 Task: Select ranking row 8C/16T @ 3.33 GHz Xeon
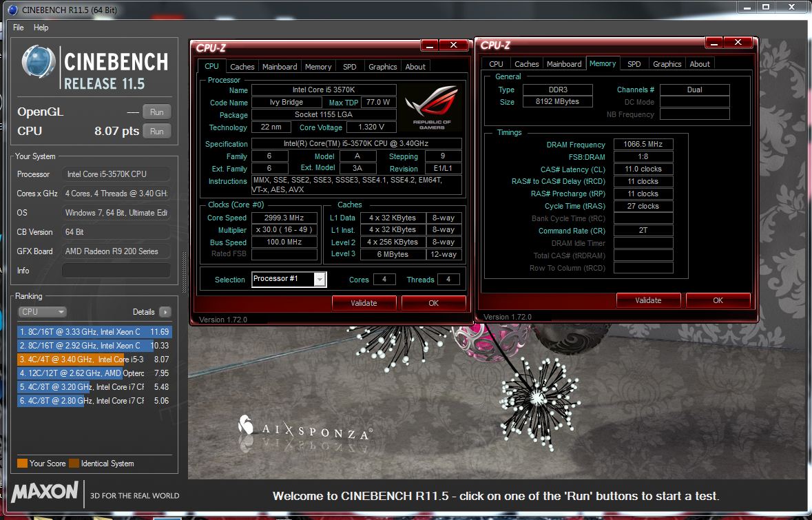pyautogui.click(x=94, y=331)
